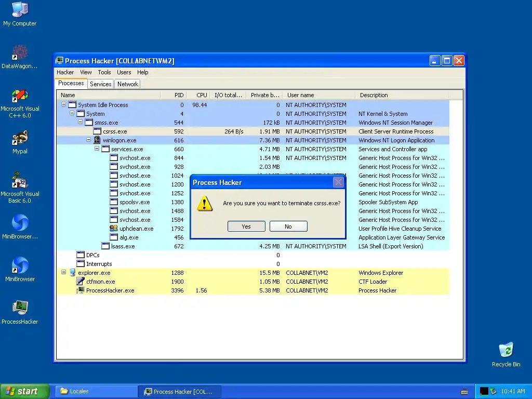This screenshot has height=399, width=532.
Task: Click the Process Hacker title bar icon
Action: [59, 61]
